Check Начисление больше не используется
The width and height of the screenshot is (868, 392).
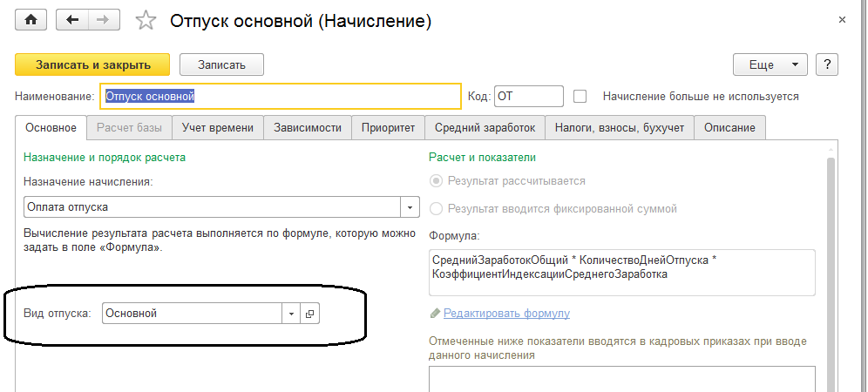(580, 97)
